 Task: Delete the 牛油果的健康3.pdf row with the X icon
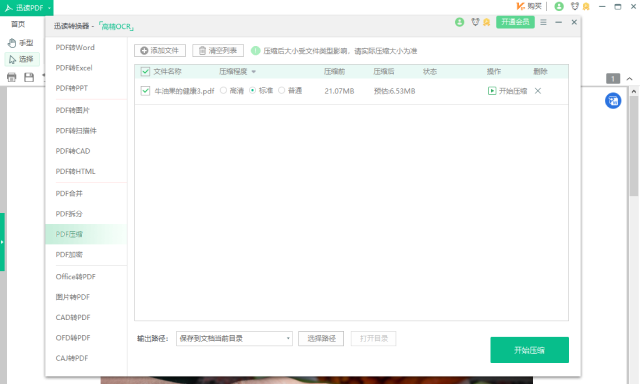pyautogui.click(x=538, y=91)
